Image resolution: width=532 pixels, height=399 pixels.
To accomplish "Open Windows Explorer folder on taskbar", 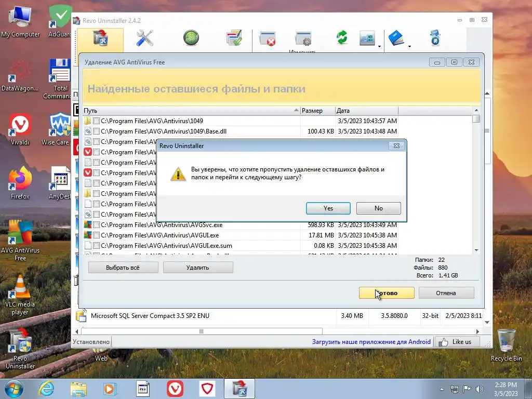I will click(x=78, y=389).
